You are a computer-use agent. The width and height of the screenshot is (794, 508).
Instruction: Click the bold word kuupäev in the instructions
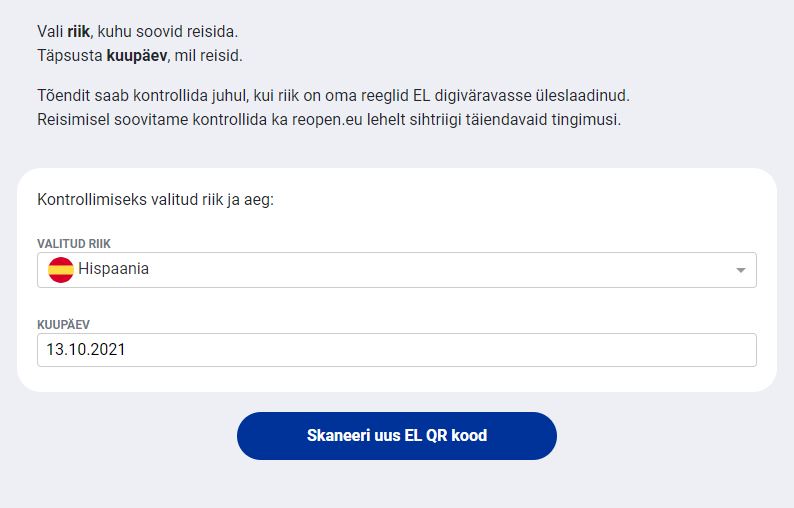(x=137, y=55)
